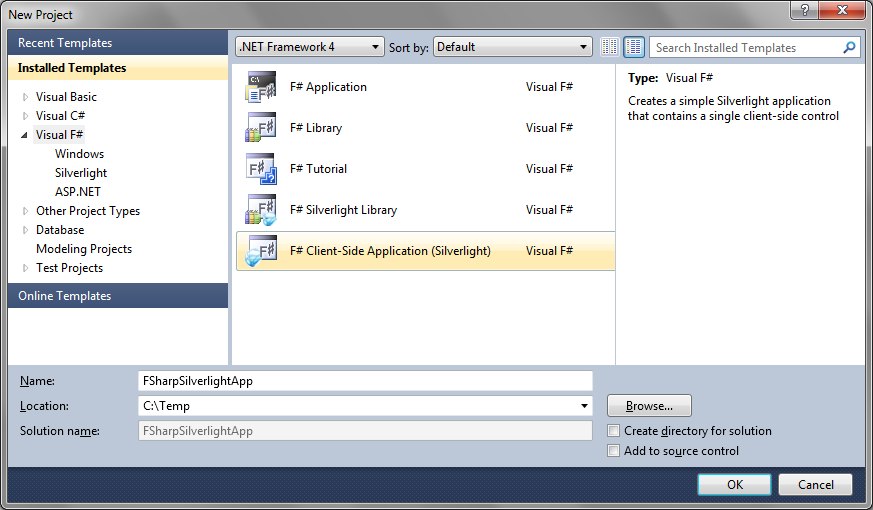Check Add to source control

[614, 450]
